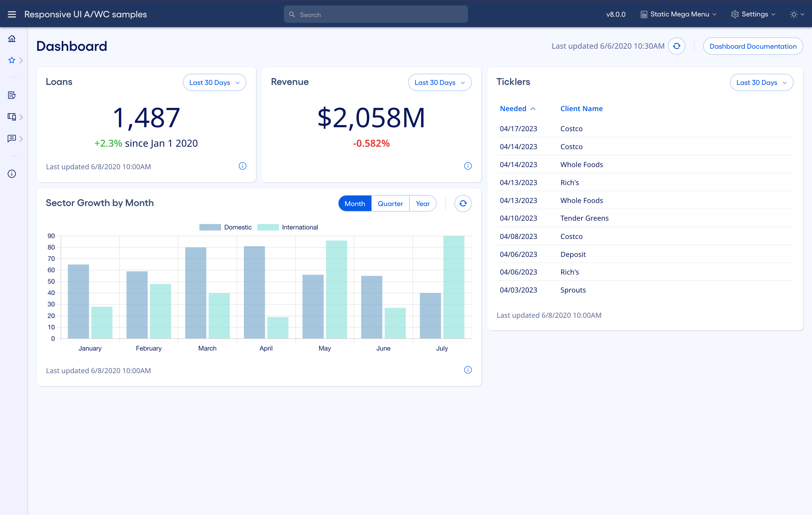Viewport: 812px width, 515px height.
Task: Click the Revenue card info icon
Action: pyautogui.click(x=467, y=166)
